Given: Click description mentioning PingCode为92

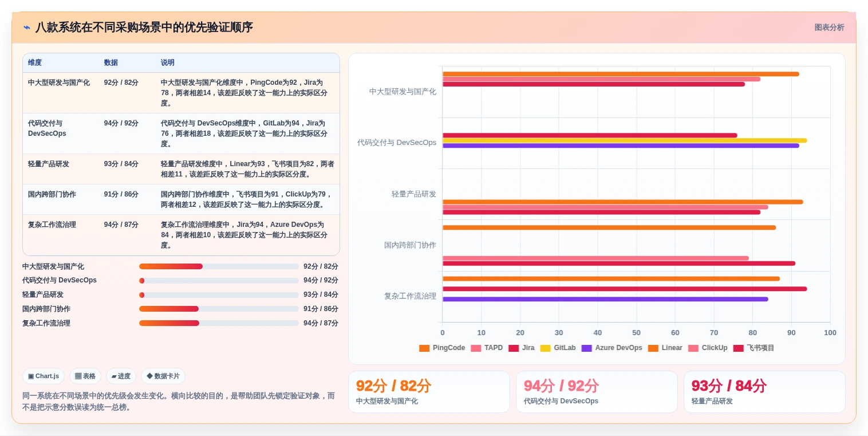Looking at the screenshot, I should [x=244, y=93].
